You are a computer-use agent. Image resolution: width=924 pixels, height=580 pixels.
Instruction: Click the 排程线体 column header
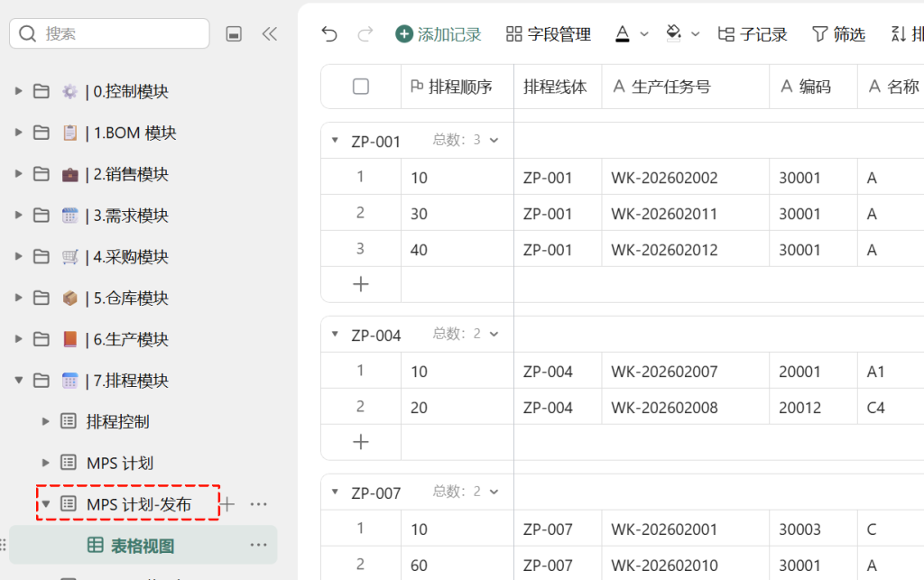pos(558,87)
